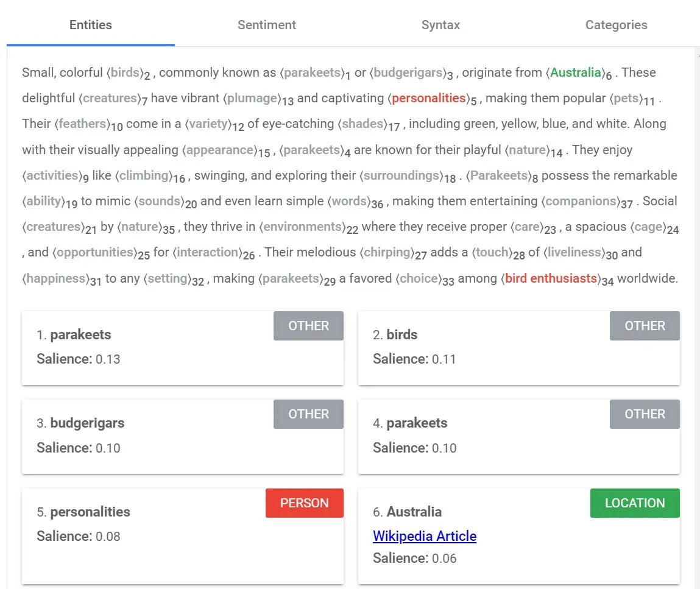Click the green LOCATION badge
This screenshot has width=700, height=589.
[634, 503]
